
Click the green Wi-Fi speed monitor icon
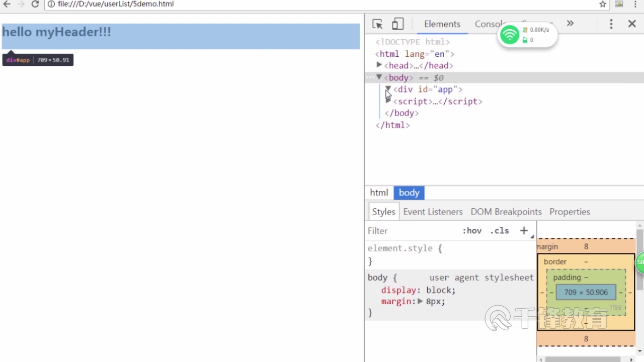point(510,35)
